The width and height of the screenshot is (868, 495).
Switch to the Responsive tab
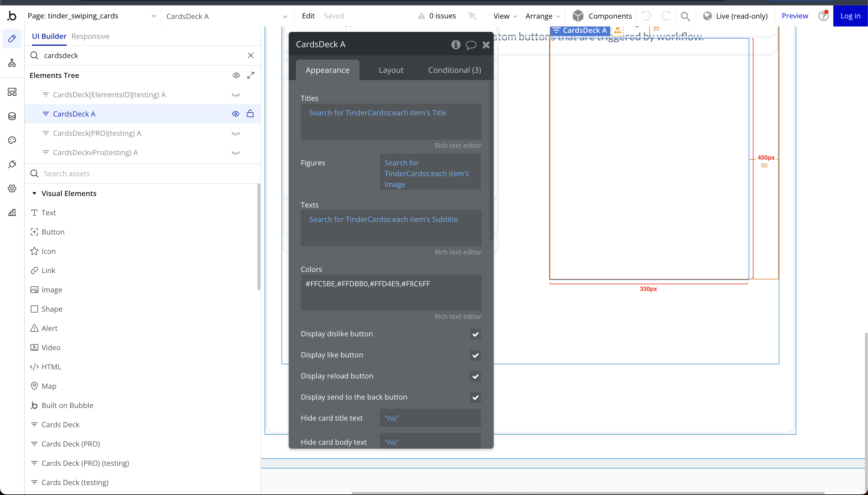pyautogui.click(x=90, y=36)
